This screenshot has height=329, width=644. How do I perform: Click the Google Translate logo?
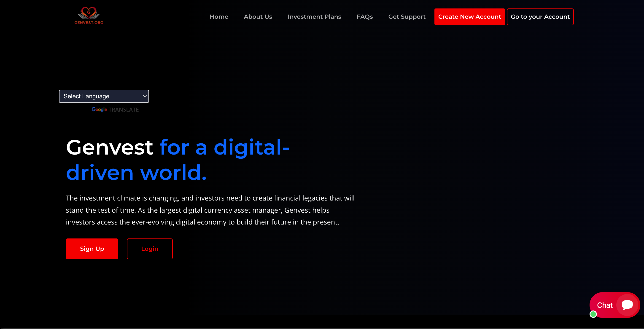99,110
